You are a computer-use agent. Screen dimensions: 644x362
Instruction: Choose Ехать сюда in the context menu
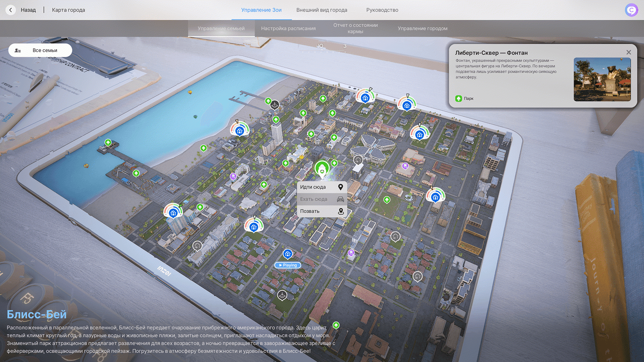click(x=322, y=199)
